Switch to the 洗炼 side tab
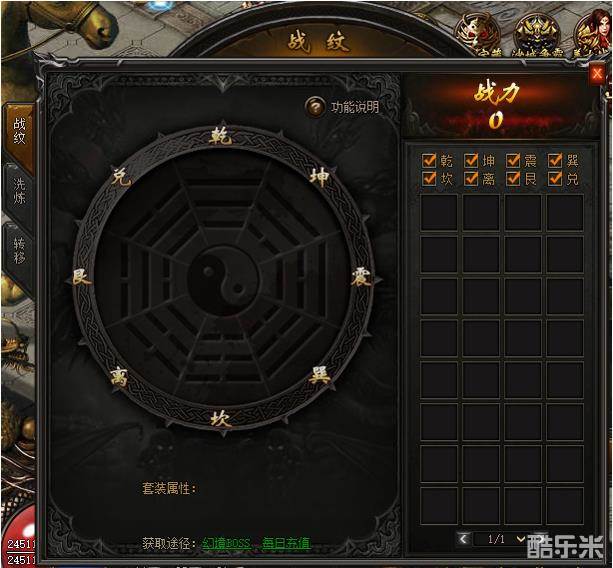Viewport: 613px width, 568px height. coord(19,190)
